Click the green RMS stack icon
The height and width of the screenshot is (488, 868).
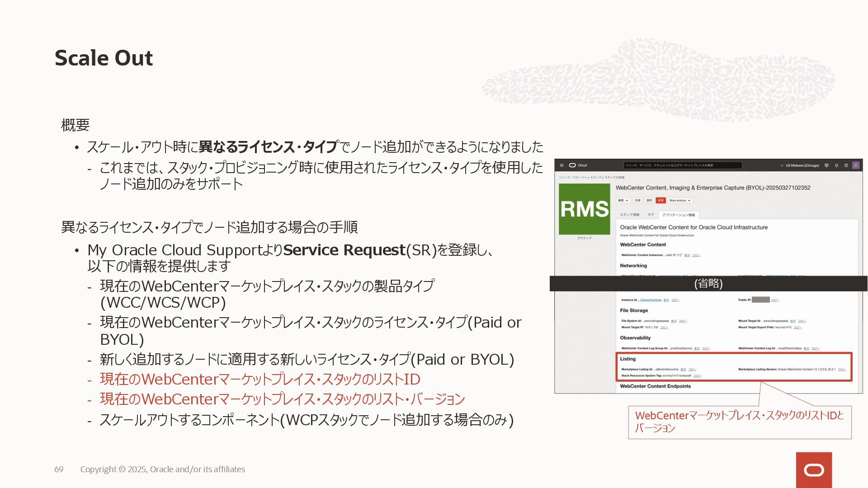584,209
